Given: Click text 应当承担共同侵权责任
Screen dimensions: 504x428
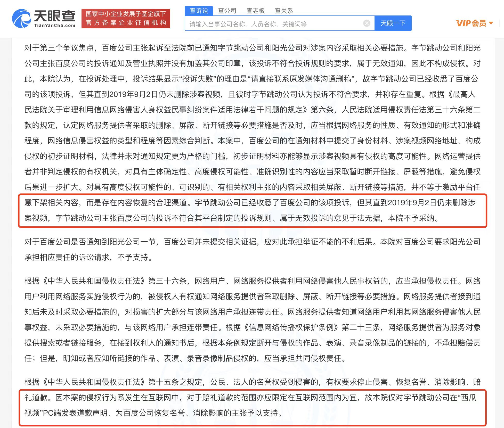Looking at the screenshot, I should (x=303, y=358).
